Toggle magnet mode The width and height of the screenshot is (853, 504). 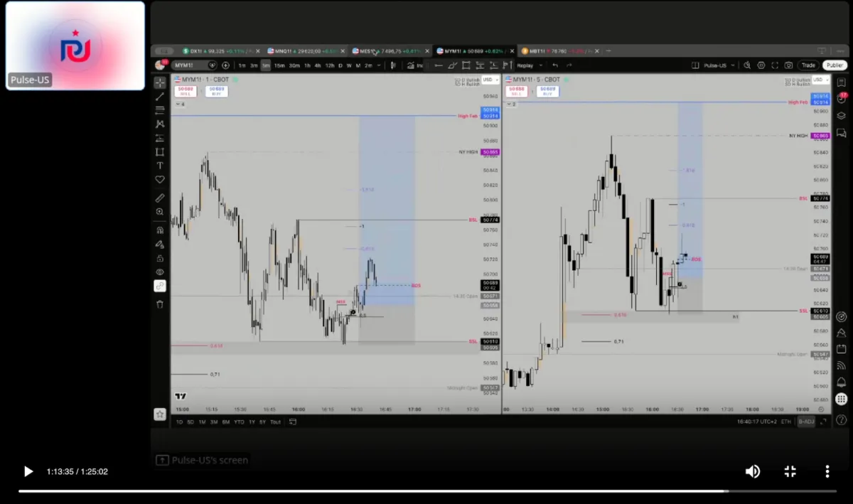coord(160,230)
